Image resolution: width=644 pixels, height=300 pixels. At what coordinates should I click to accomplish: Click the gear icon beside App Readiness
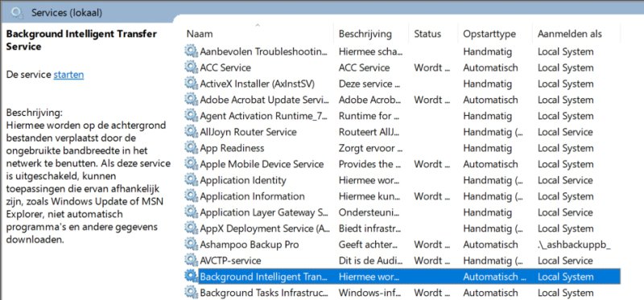pos(191,148)
